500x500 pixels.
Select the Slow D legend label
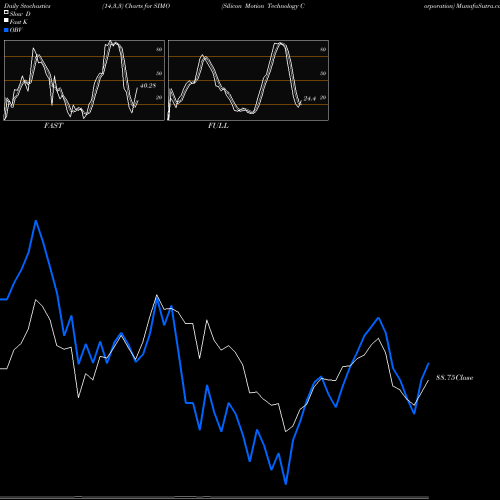20,14
